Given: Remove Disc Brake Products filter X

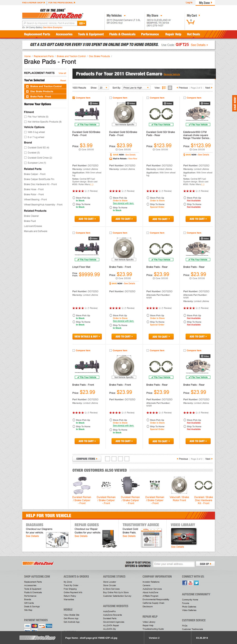Looking at the screenshot, I should 27,92.
